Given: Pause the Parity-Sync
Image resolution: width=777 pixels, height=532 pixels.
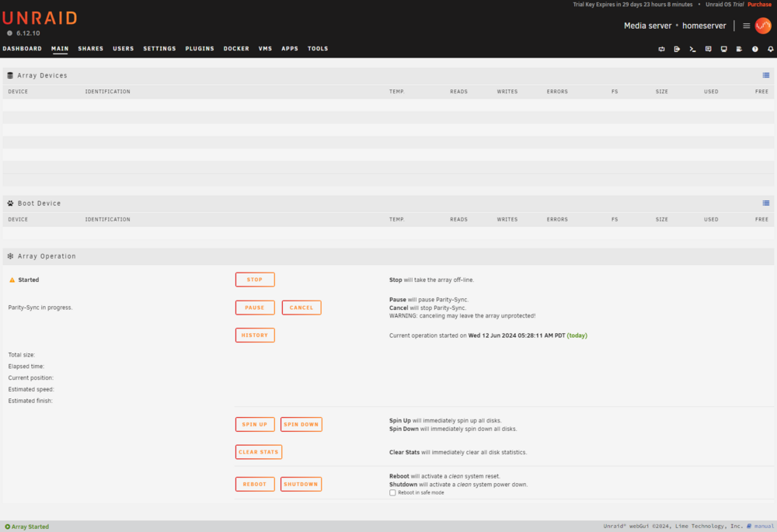Looking at the screenshot, I should coord(255,308).
